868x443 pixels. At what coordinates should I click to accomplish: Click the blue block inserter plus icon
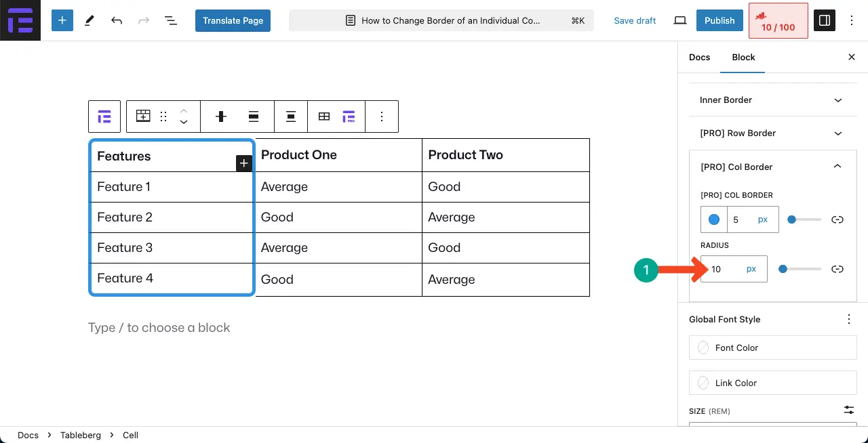(x=62, y=20)
